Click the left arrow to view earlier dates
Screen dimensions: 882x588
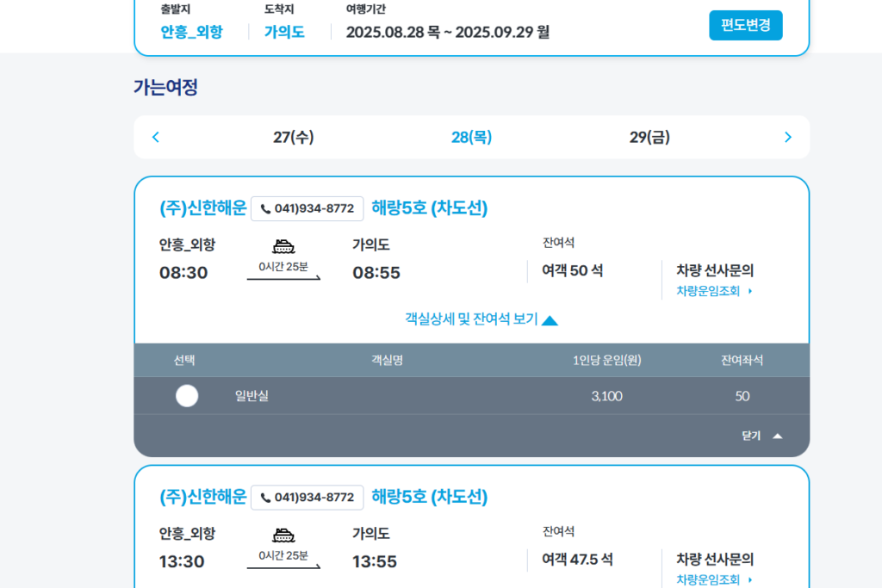pos(155,137)
